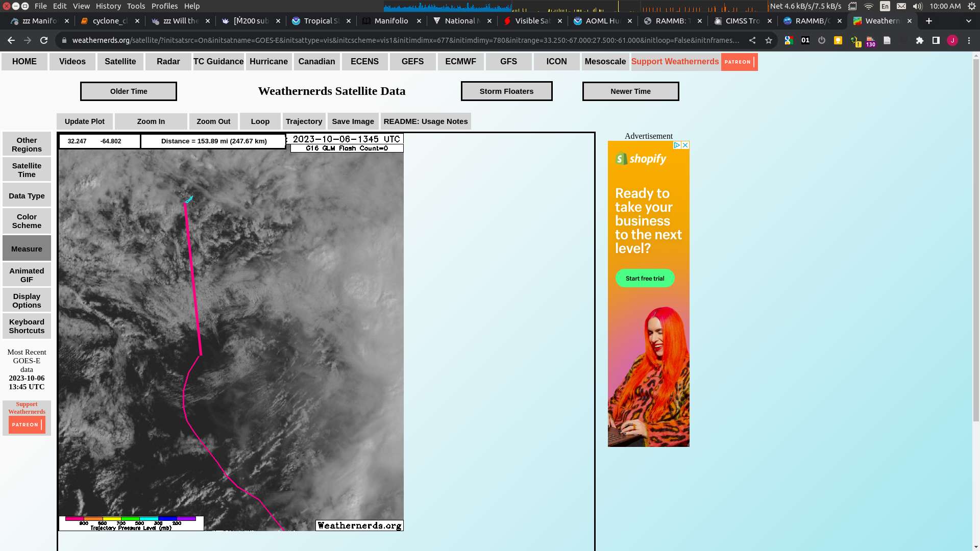
Task: Open a new browser tab
Action: point(929,21)
